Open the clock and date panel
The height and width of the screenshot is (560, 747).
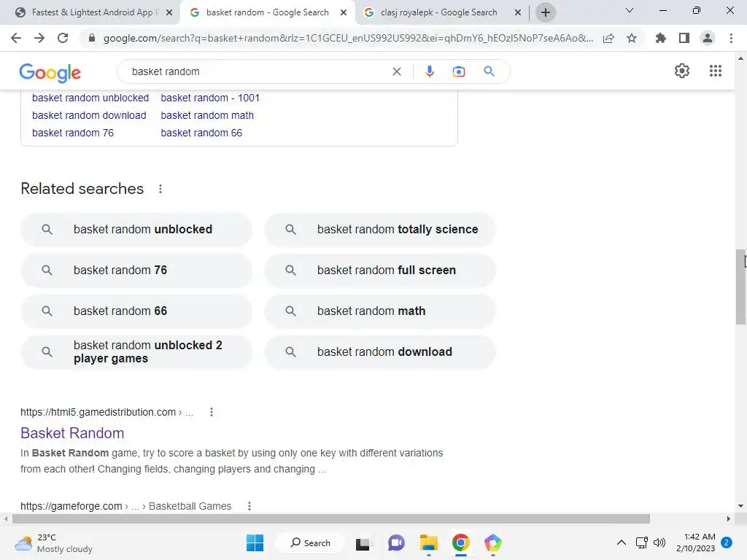pos(695,542)
